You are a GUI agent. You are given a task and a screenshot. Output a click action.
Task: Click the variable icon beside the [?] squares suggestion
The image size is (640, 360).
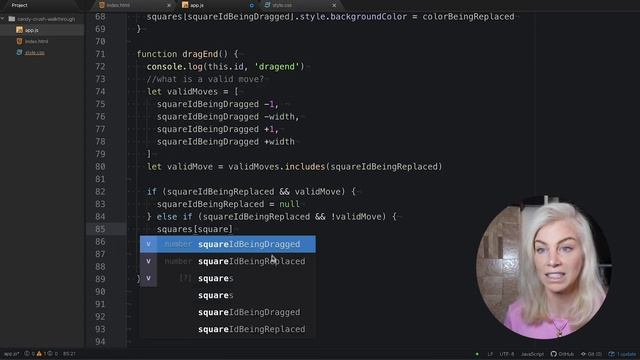coord(149,278)
